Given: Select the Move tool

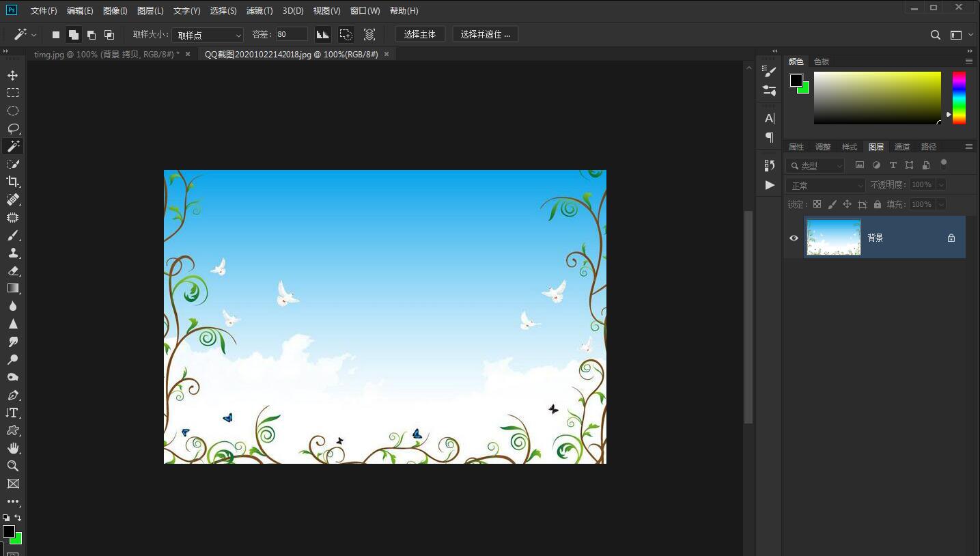Looking at the screenshot, I should point(12,75).
